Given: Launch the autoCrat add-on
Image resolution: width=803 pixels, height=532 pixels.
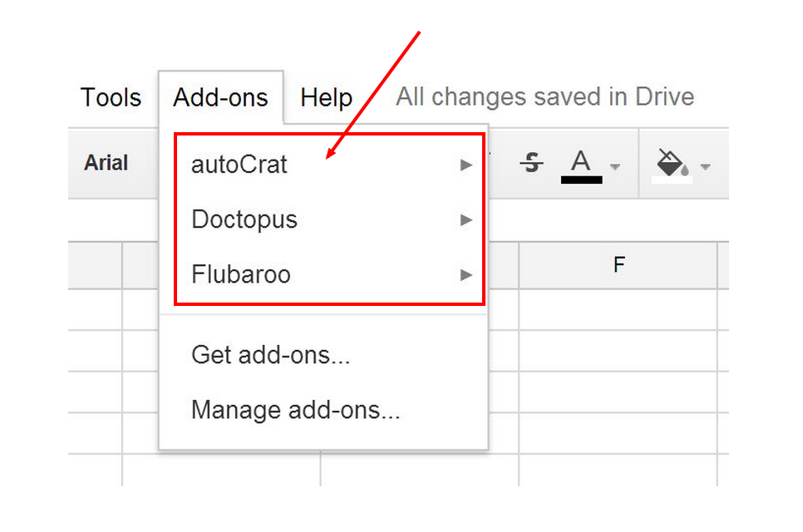Looking at the screenshot, I should point(239,165).
